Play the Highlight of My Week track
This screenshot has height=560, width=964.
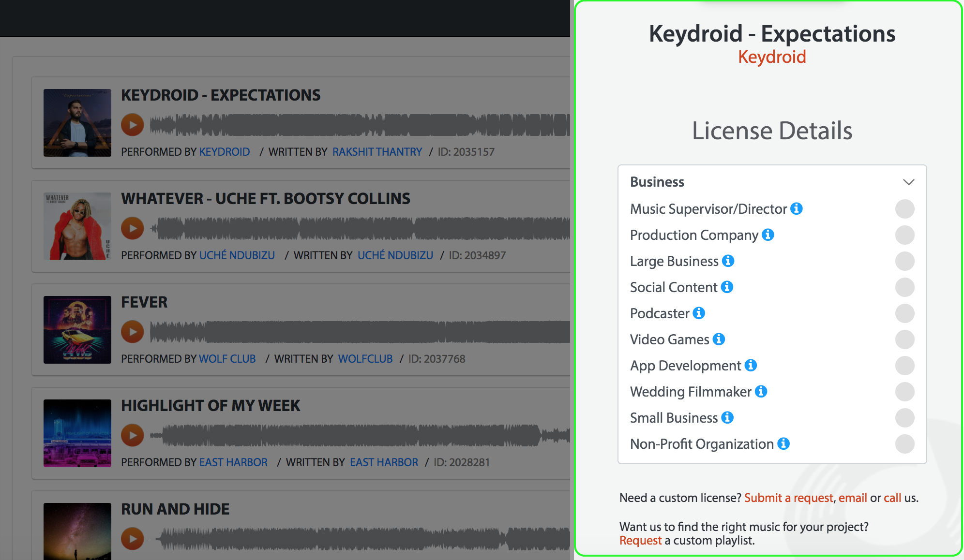coord(133,435)
